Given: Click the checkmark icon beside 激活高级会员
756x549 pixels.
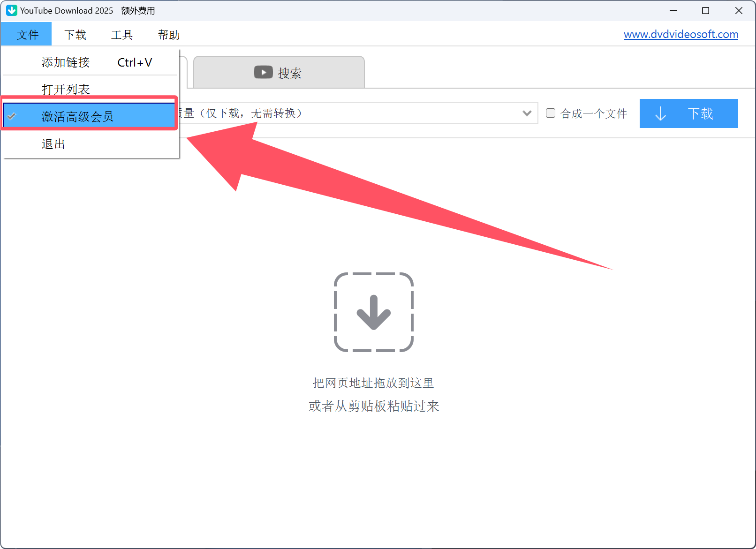Looking at the screenshot, I should (12, 116).
